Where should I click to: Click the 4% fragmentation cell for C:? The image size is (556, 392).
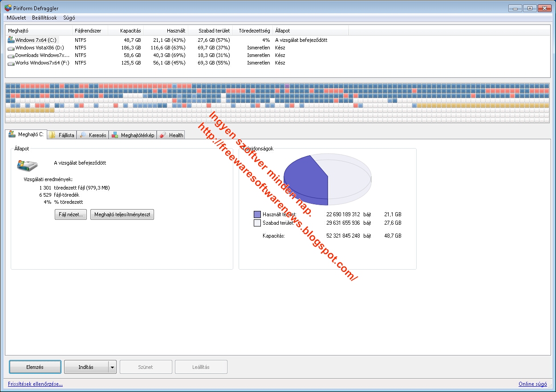click(x=266, y=40)
